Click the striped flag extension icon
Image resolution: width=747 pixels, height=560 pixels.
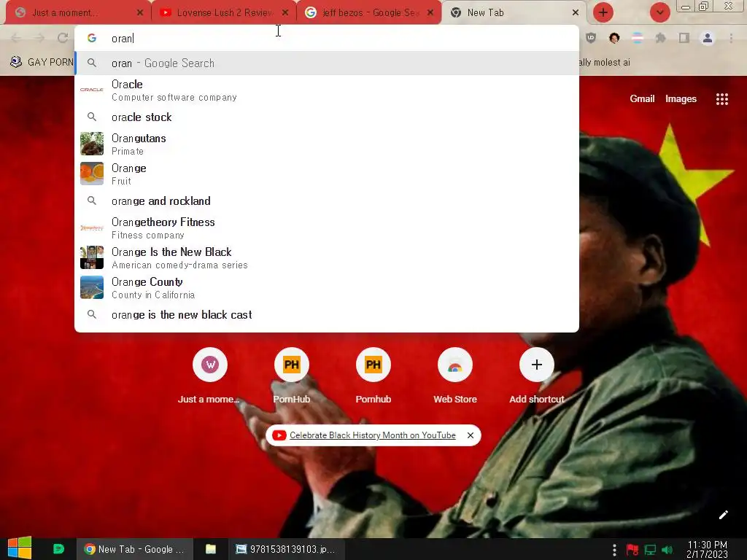click(638, 38)
